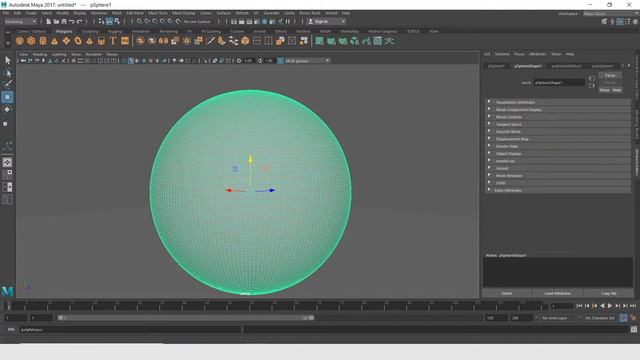This screenshot has width=640, height=360.
Task: Click the New Scene file icon
Action: [x=48, y=22]
